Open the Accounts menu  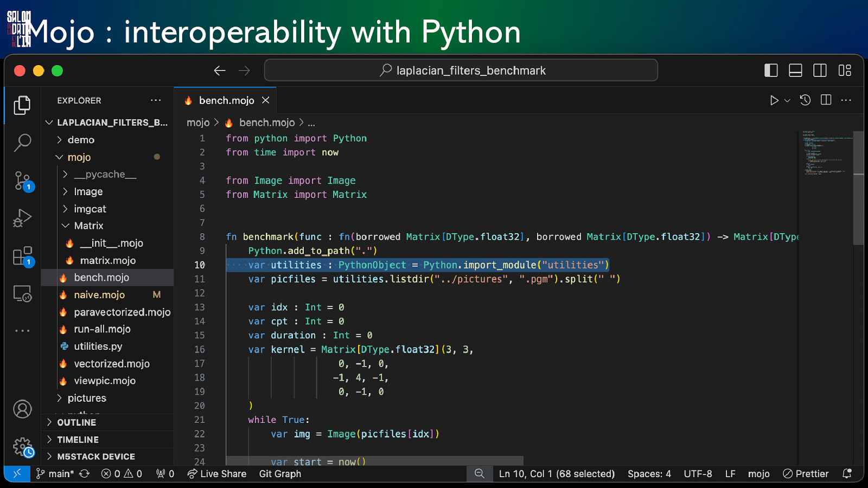point(22,409)
